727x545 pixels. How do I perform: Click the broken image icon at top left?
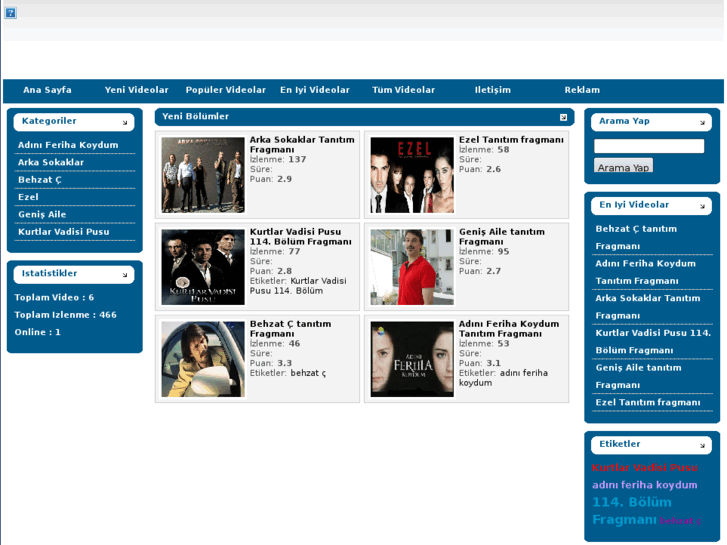click(10, 13)
